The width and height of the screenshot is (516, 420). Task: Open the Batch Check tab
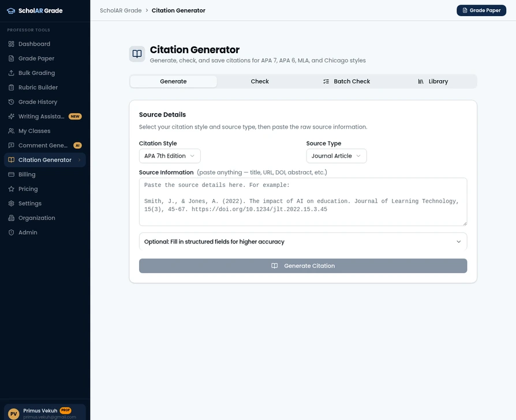click(x=346, y=81)
